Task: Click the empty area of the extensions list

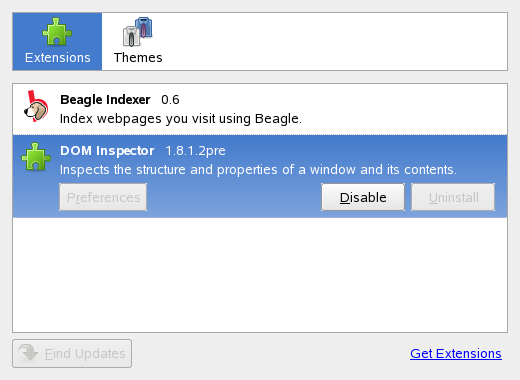Action: tap(260, 275)
